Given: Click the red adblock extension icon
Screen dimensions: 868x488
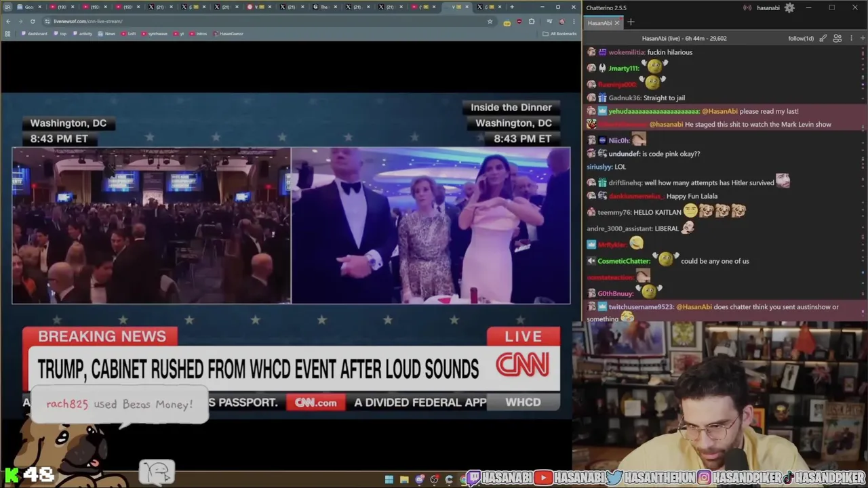Looking at the screenshot, I should 519,21.
